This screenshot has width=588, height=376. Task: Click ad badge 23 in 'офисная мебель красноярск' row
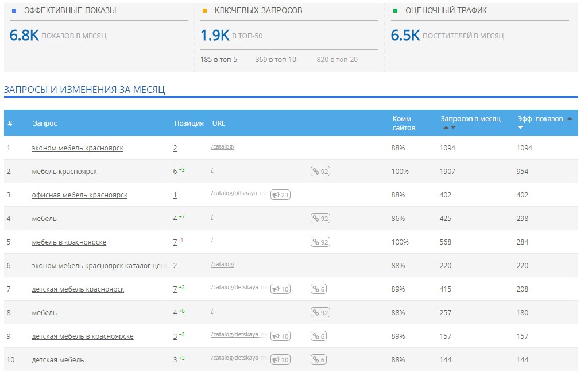pos(280,195)
